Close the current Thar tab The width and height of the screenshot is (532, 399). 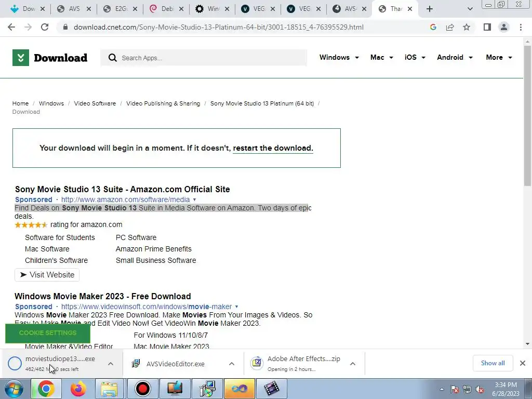410,9
